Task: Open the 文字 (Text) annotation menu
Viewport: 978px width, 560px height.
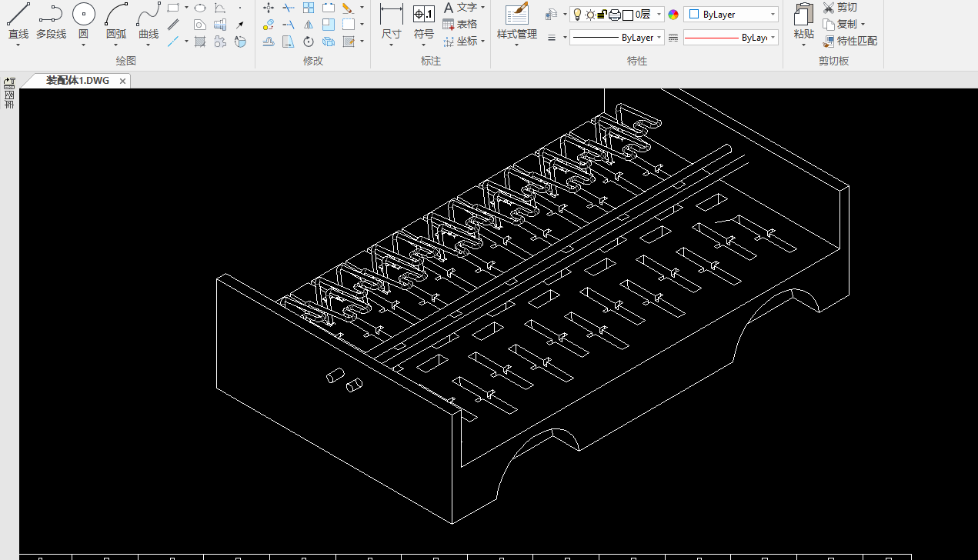Action: pyautogui.click(x=466, y=8)
